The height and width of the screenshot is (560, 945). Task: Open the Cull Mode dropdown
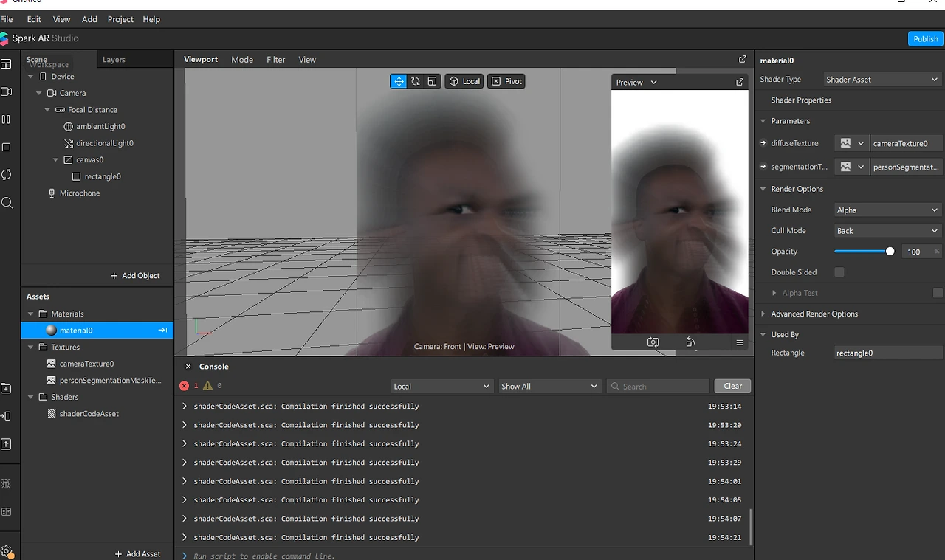click(887, 231)
